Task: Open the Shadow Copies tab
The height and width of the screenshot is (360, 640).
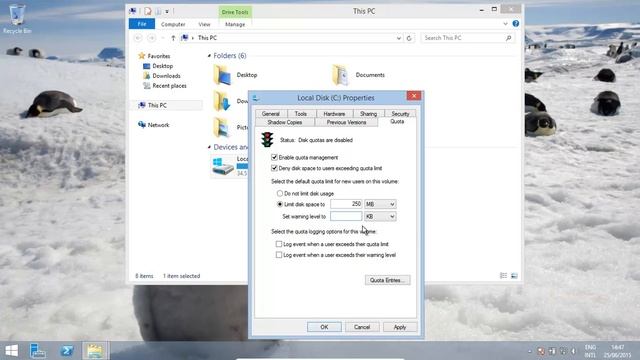Action: 285,122
